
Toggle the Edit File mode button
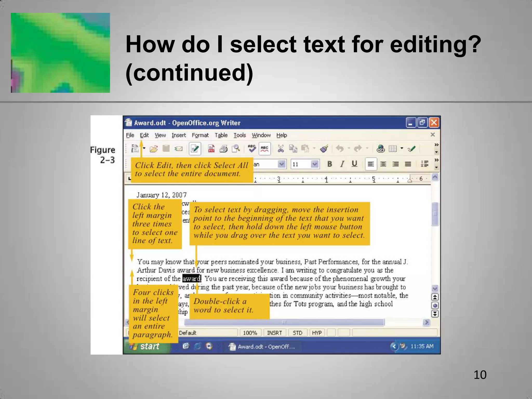pyautogui.click(x=195, y=149)
